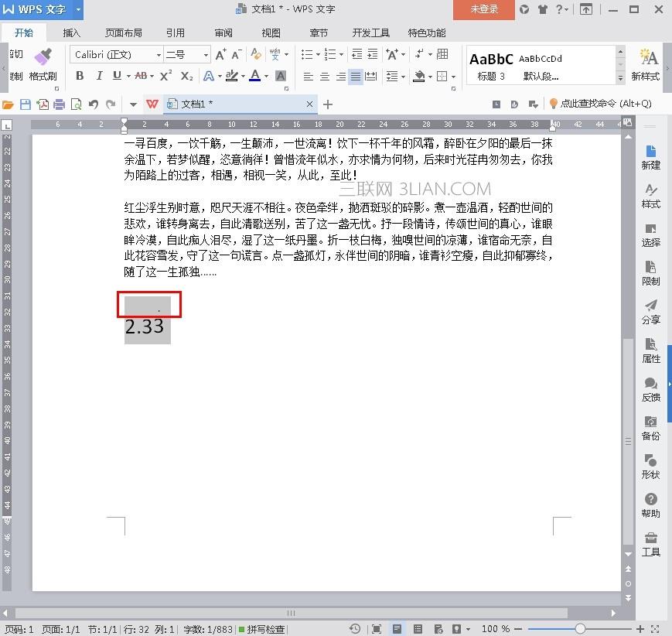
Task: Click the 未登录 login button
Action: click(x=484, y=9)
